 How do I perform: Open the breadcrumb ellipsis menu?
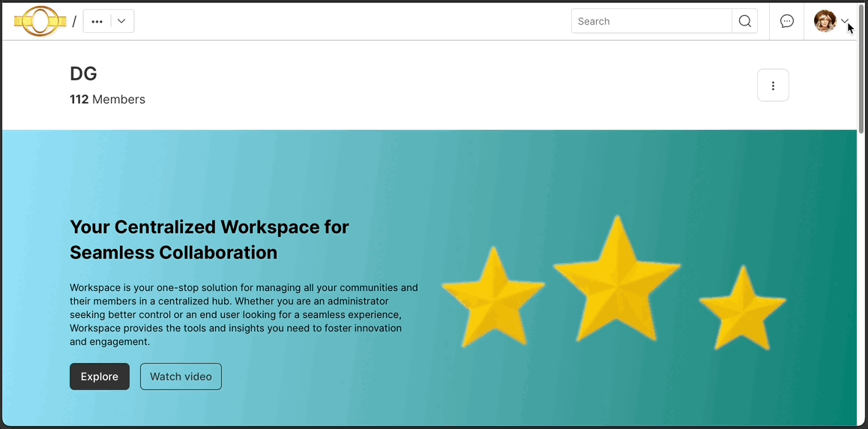coord(97,22)
